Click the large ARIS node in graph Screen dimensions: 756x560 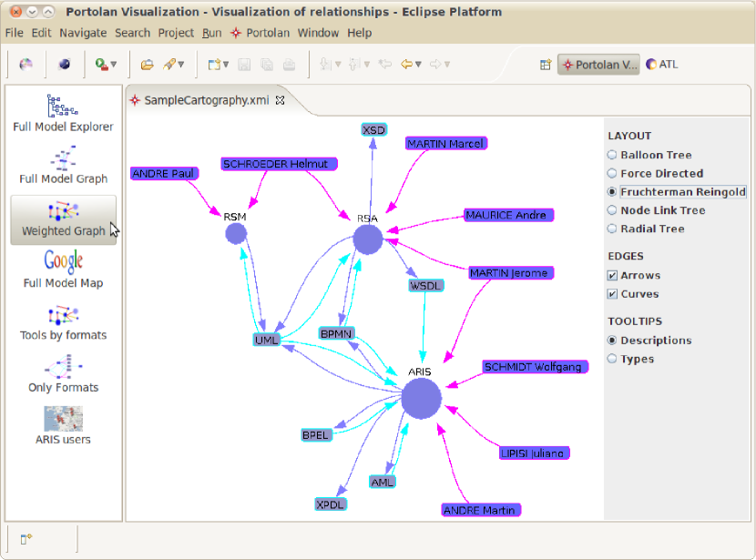(x=421, y=399)
